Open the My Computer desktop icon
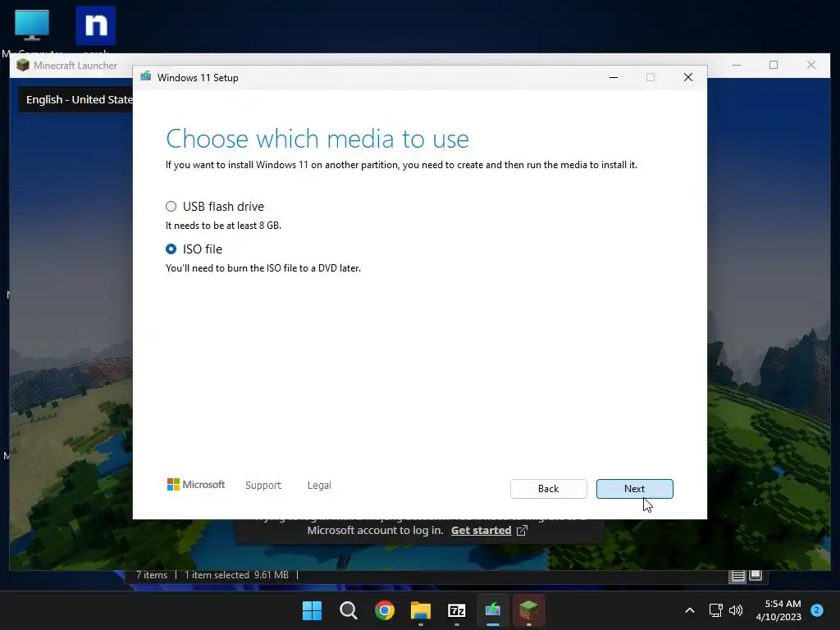 coord(32,27)
